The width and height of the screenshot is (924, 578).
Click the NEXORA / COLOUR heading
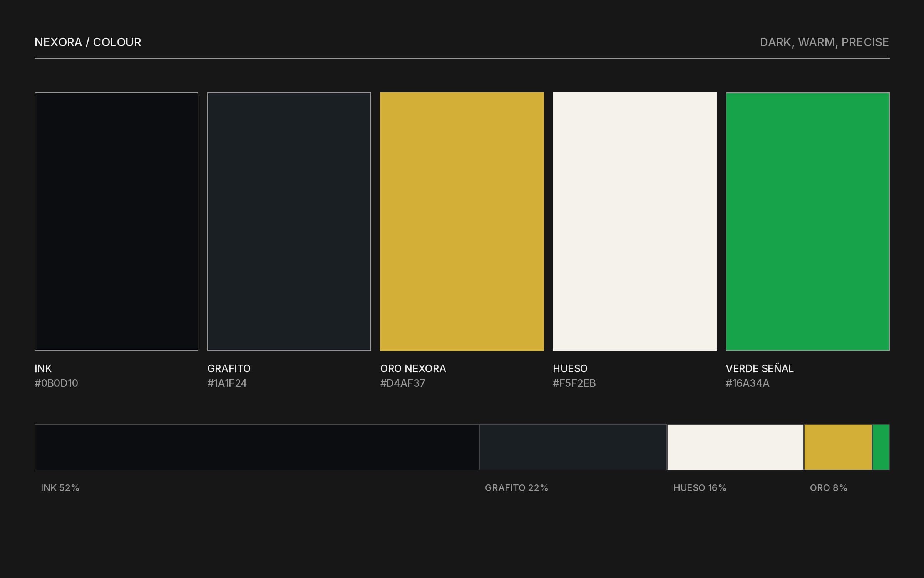pyautogui.click(x=88, y=42)
